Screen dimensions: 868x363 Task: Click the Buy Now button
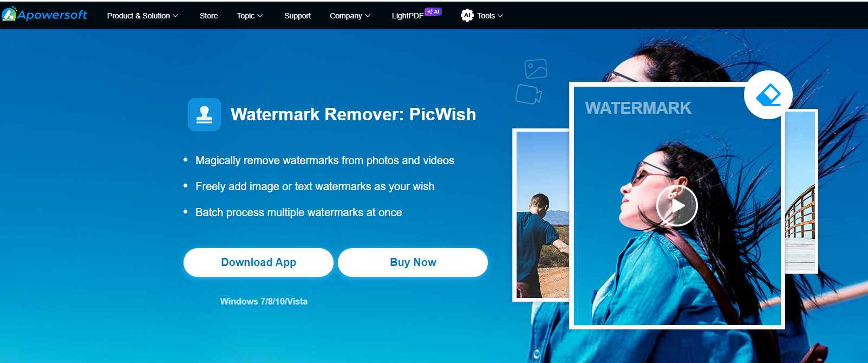click(413, 262)
